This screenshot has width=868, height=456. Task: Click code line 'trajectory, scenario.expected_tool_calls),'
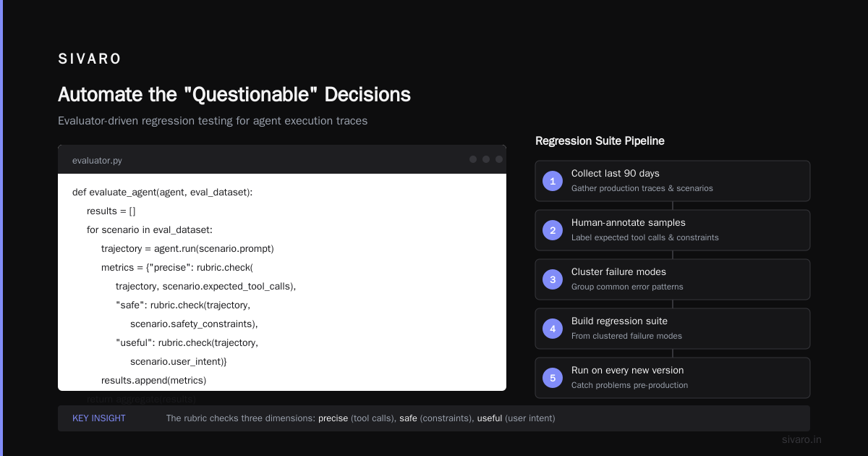pyautogui.click(x=206, y=287)
